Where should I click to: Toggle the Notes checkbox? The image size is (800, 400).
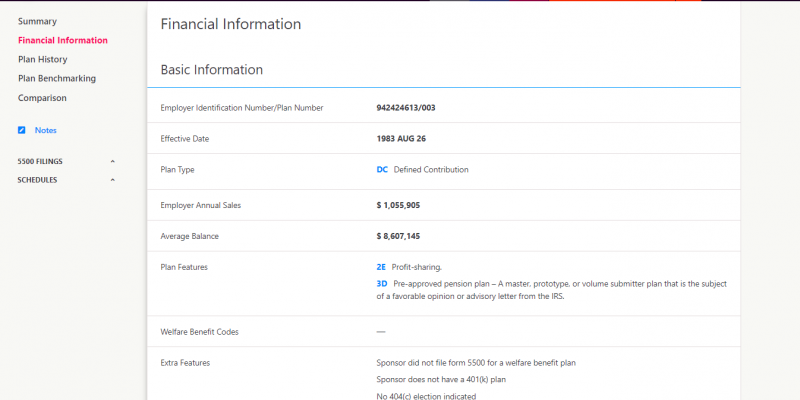point(22,130)
